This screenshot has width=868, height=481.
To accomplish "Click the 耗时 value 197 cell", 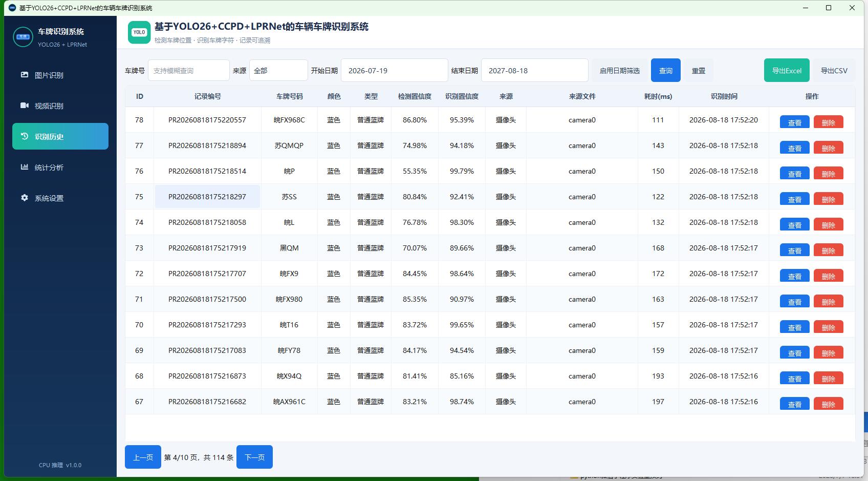I will (658, 402).
